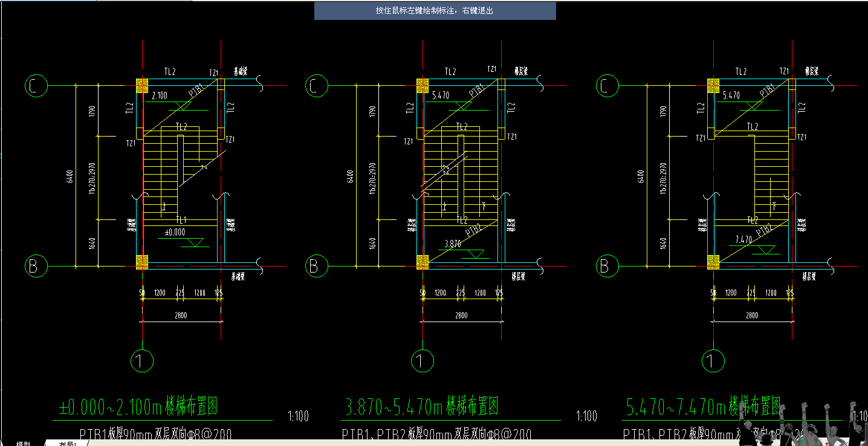Viewport: 868px width, 446px height.
Task: Pick the top TL2 beam label in the left plan
Action: (170, 72)
